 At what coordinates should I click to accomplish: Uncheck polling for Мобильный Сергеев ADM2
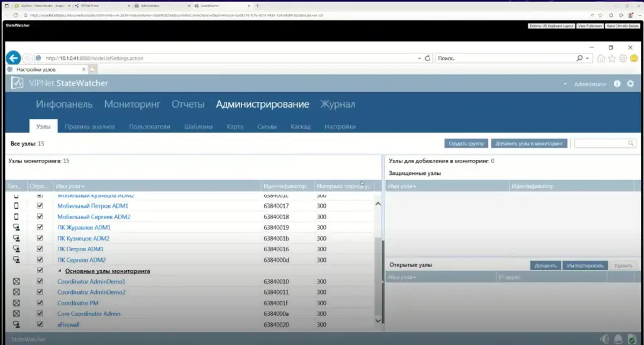[x=40, y=217]
